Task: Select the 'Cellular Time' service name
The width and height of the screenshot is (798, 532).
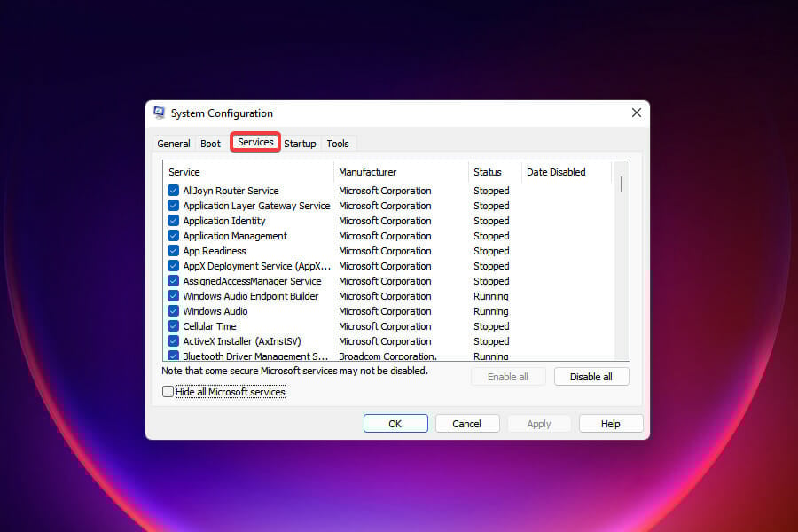Action: [209, 326]
